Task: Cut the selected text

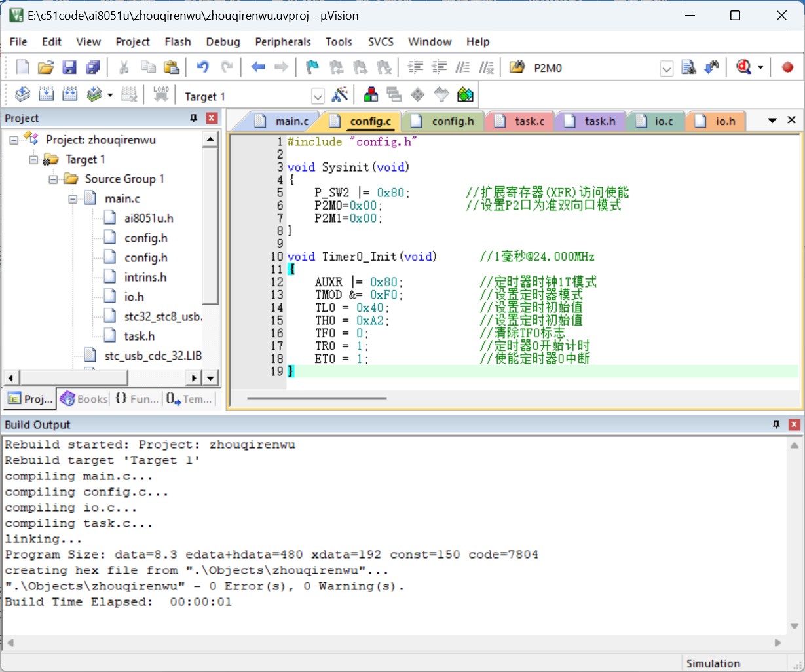Action: (x=124, y=67)
